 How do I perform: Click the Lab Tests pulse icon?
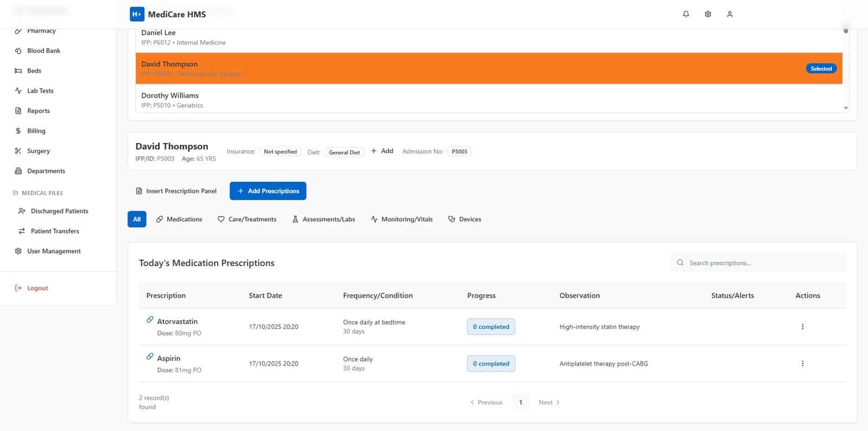click(18, 91)
